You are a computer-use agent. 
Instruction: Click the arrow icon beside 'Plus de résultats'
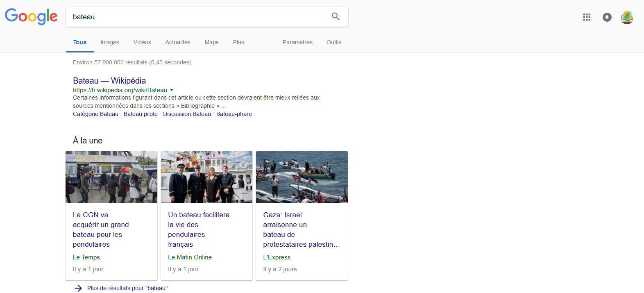coord(78,288)
